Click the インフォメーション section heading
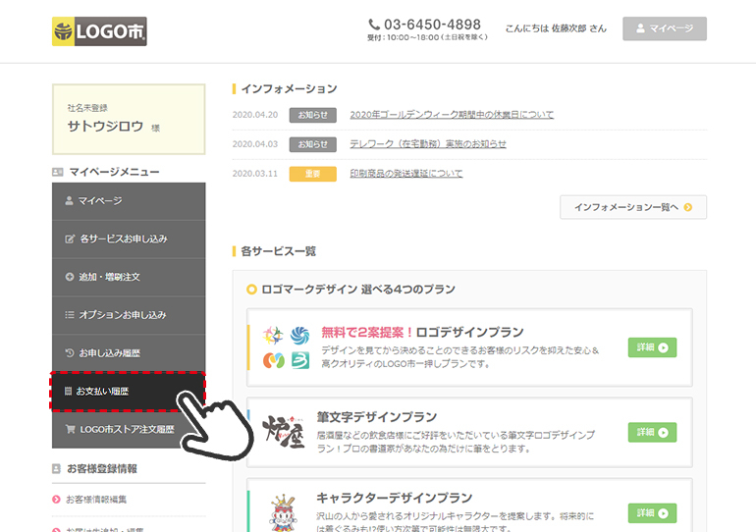This screenshot has height=532, width=756. click(x=289, y=88)
